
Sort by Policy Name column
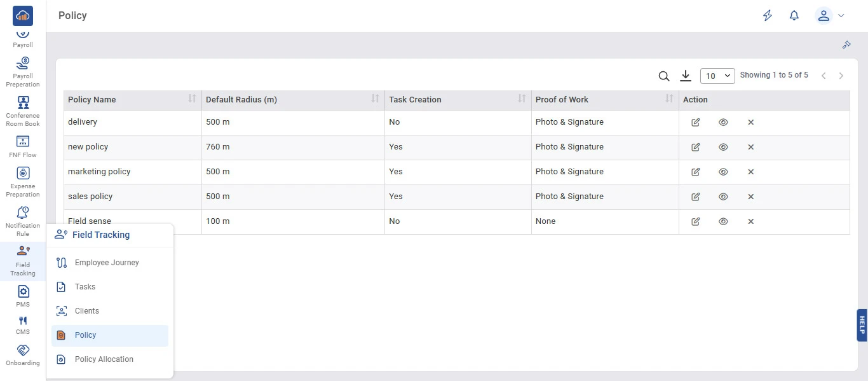(x=192, y=99)
